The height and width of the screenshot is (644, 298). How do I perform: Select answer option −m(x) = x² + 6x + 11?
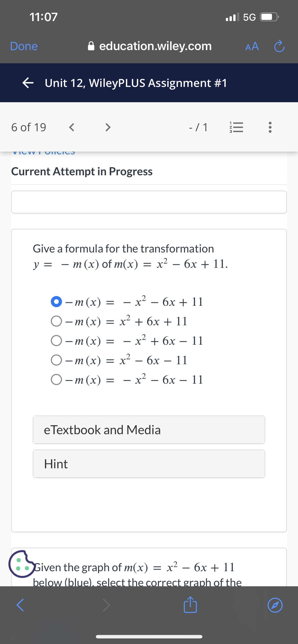click(x=56, y=321)
